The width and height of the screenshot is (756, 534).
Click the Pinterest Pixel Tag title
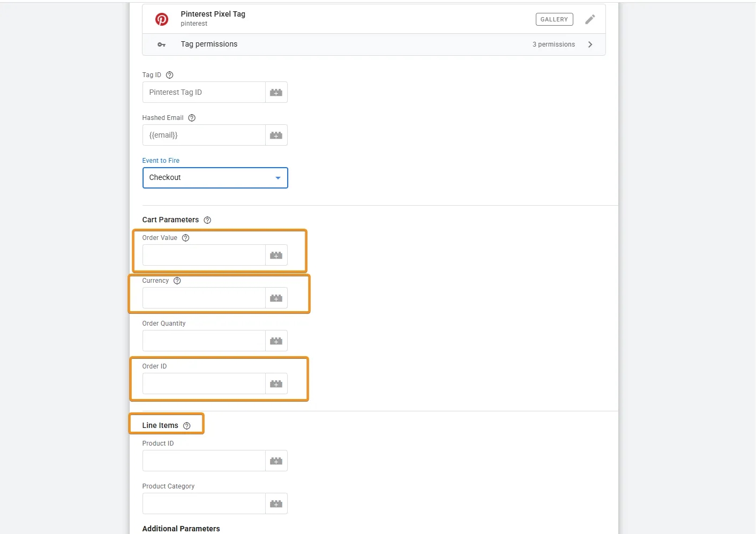click(x=213, y=14)
